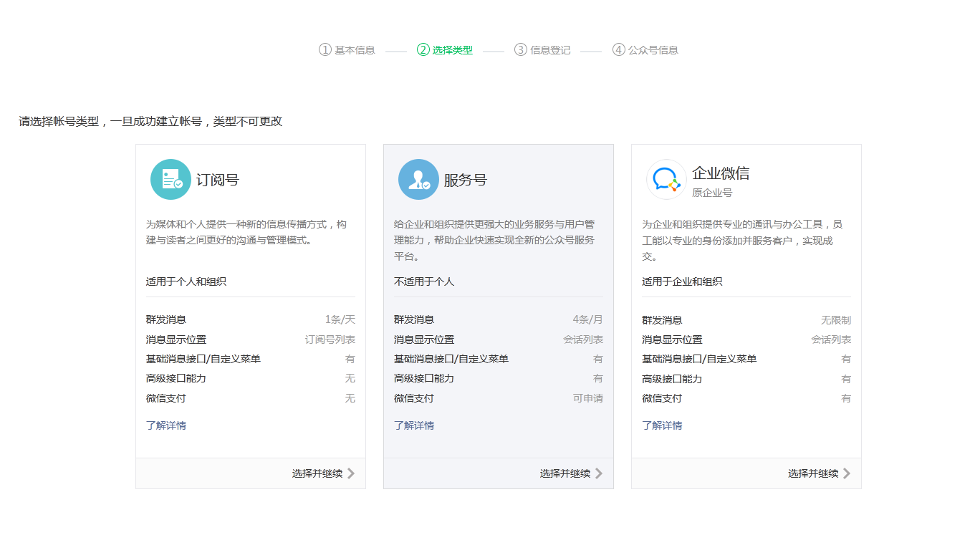Jump to the 公众号信息 step
This screenshot has width=980, height=535.
tap(653, 50)
